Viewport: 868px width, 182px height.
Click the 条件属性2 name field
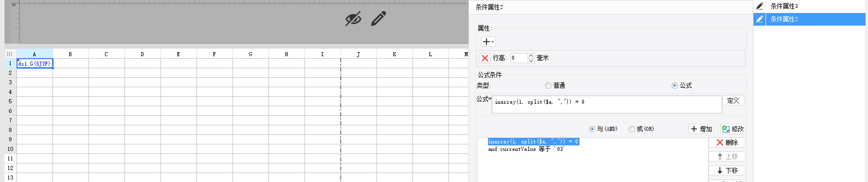pyautogui.click(x=610, y=7)
